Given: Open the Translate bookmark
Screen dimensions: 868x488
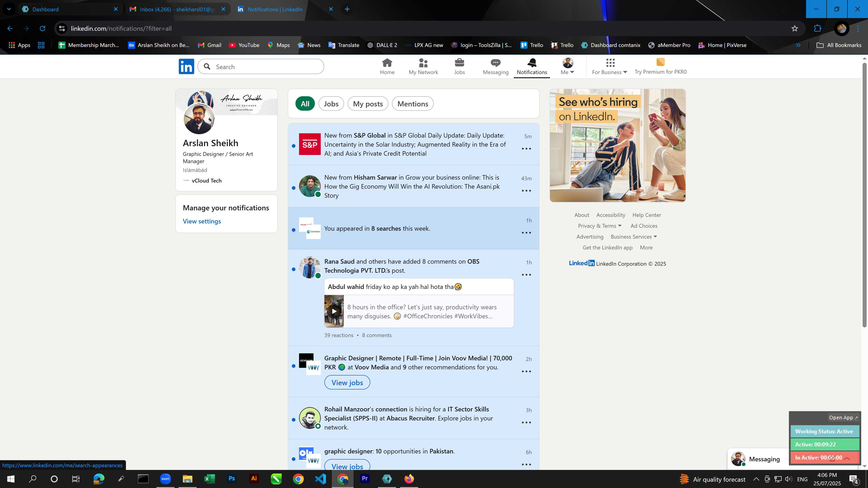Looking at the screenshot, I should coord(344,45).
